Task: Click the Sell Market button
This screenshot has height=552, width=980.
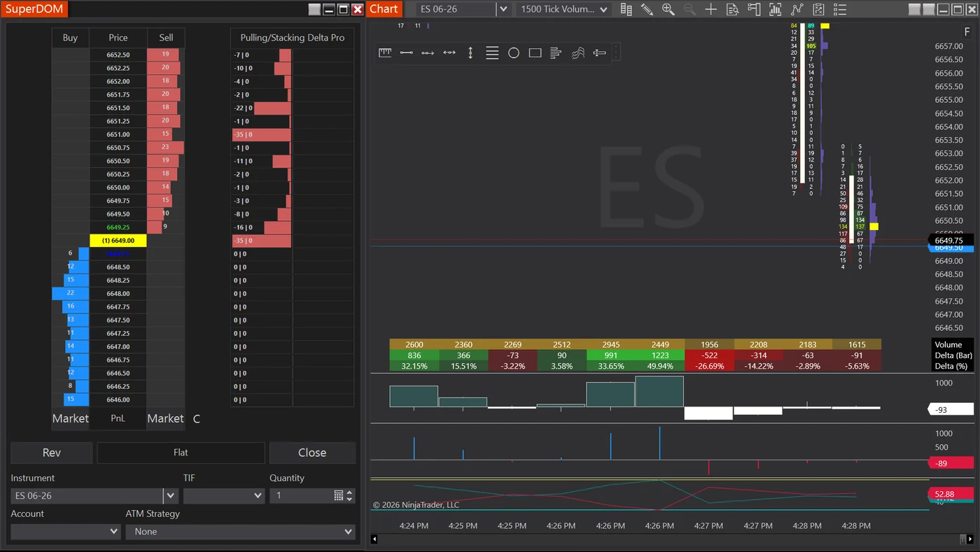Action: pos(166,418)
